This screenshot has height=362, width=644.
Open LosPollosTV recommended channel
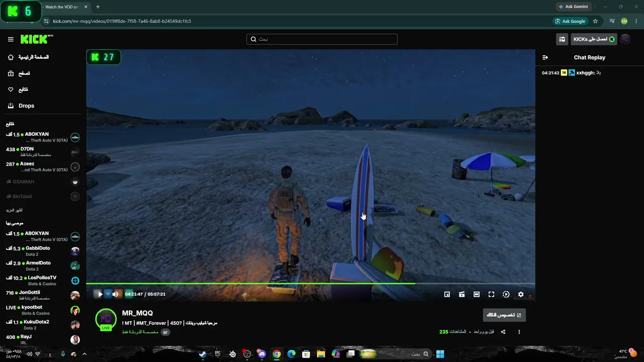click(43, 281)
